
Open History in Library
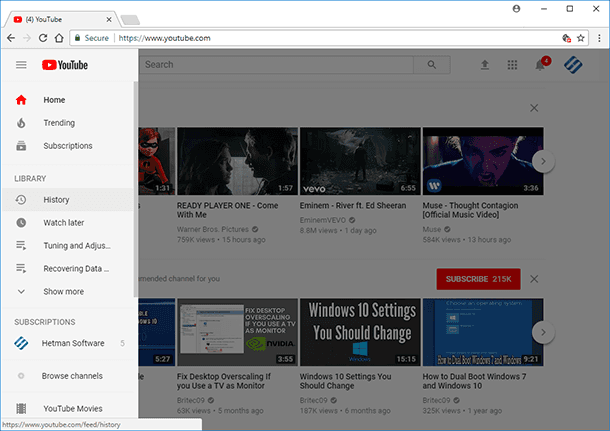(68, 200)
